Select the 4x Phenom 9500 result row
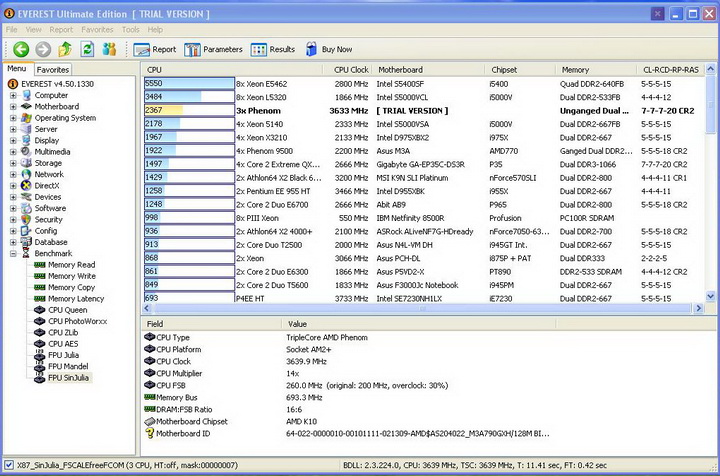The image size is (720, 476). coord(423,151)
